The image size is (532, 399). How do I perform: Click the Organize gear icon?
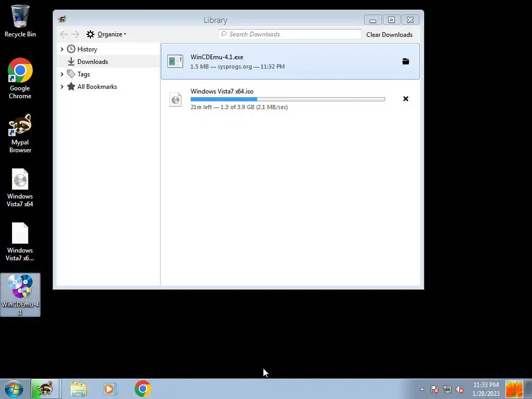click(90, 34)
